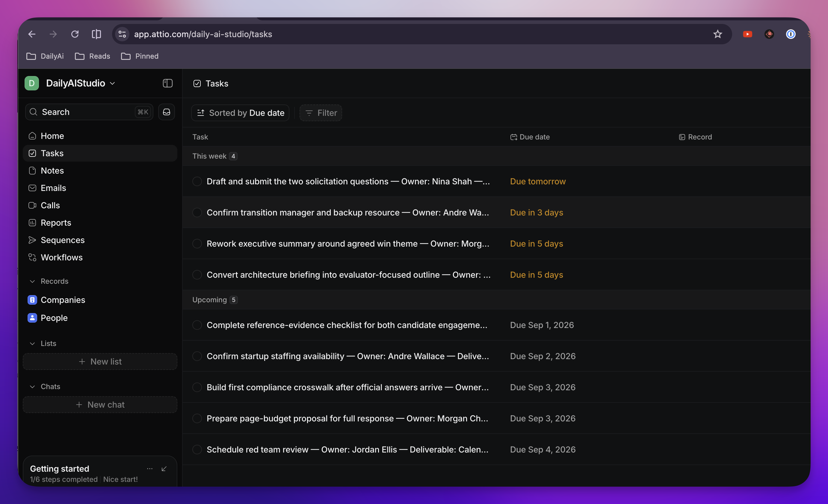Bookmark this page with the star icon
828x504 pixels.
(x=717, y=34)
